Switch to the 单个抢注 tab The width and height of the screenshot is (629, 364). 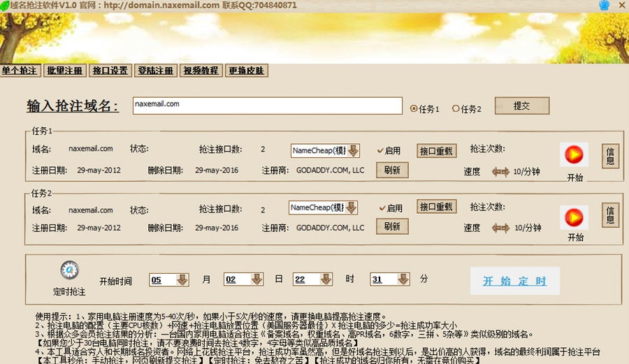click(20, 71)
